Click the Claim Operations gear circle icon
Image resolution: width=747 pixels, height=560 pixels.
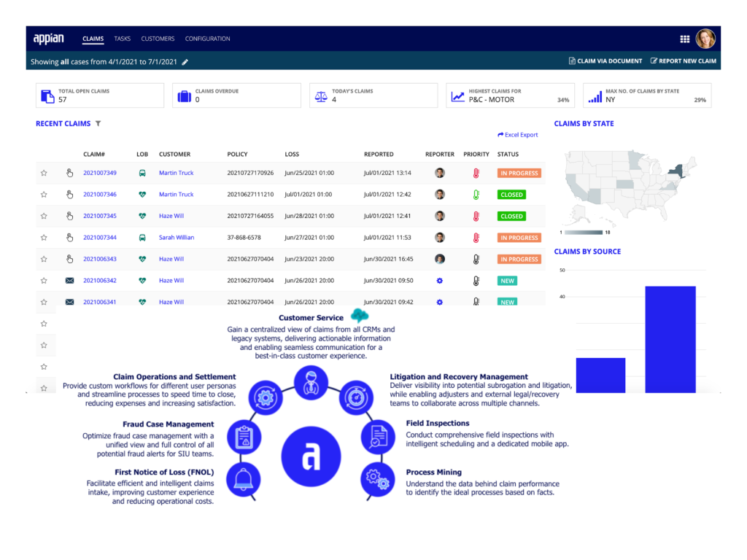(x=266, y=397)
